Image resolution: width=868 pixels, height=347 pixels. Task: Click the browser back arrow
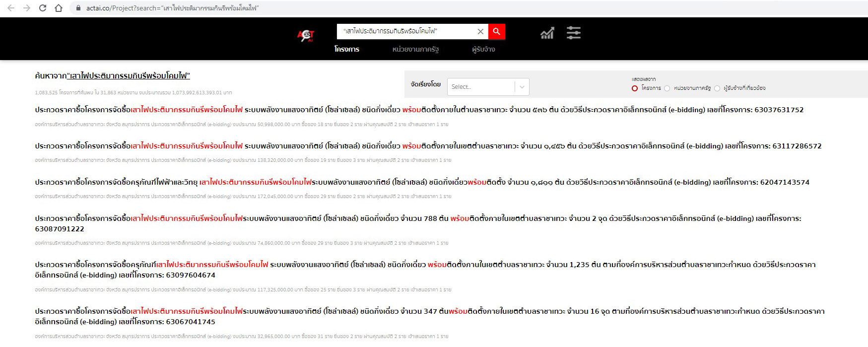point(11,8)
